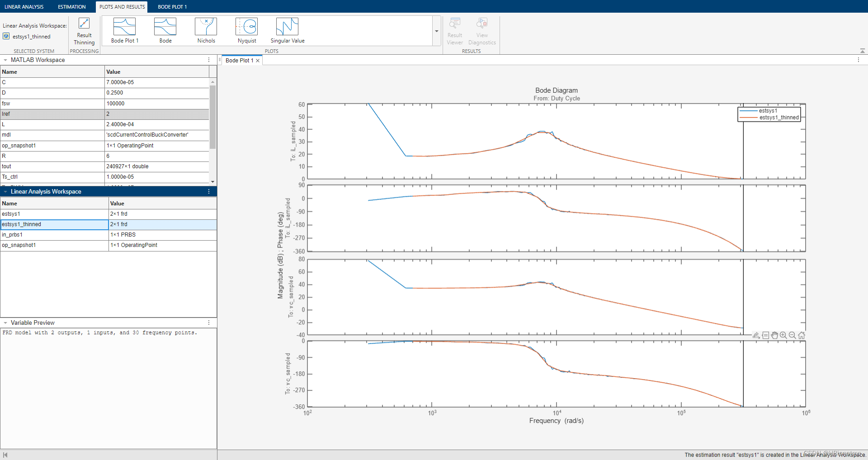Open Linear Analysis Workspace panel options menu
The width and height of the screenshot is (868, 460).
209,191
